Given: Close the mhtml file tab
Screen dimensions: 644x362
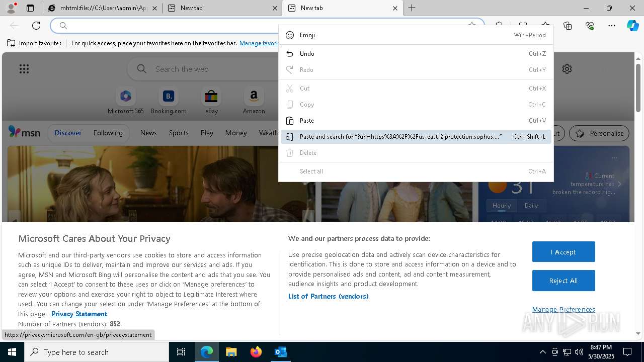Looking at the screenshot, I should tap(154, 8).
